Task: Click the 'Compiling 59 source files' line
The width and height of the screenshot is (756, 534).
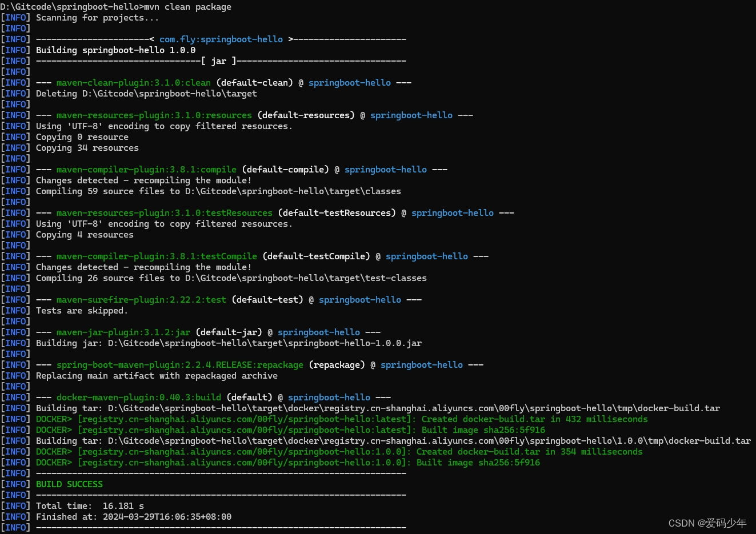Action: click(x=218, y=191)
